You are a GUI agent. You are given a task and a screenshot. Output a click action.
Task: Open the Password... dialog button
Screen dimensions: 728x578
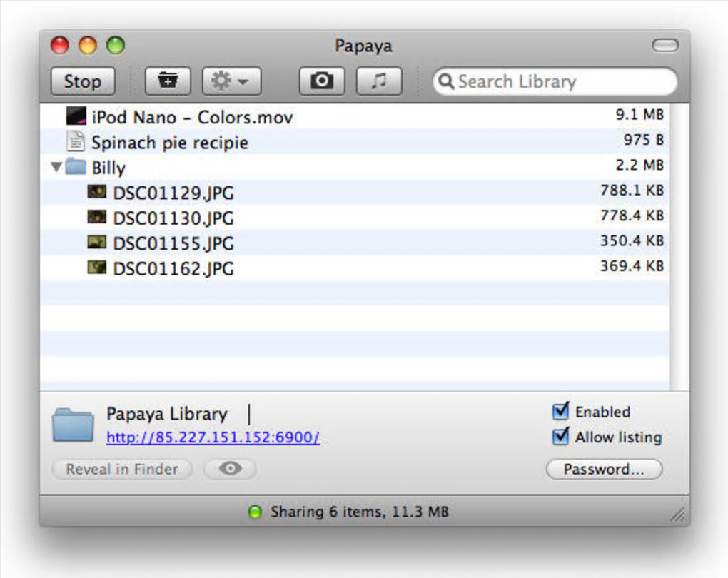click(604, 469)
